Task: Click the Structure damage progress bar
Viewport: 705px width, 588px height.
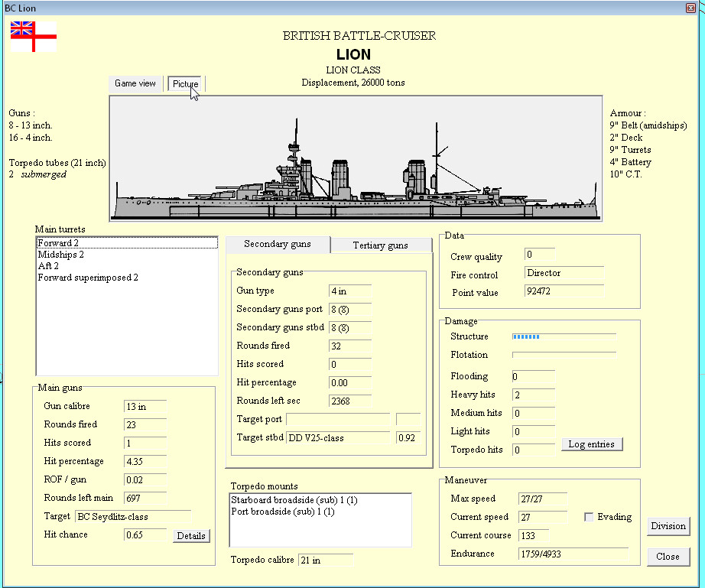Action: [564, 336]
